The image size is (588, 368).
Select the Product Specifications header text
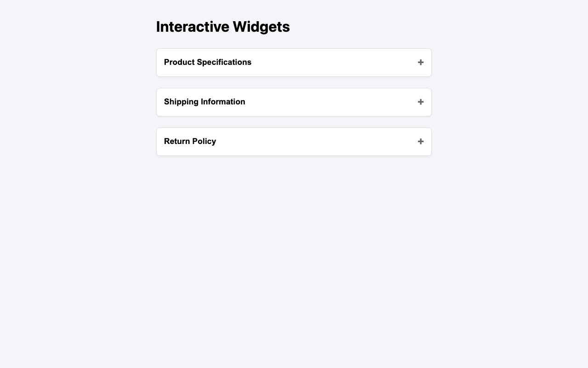(208, 62)
